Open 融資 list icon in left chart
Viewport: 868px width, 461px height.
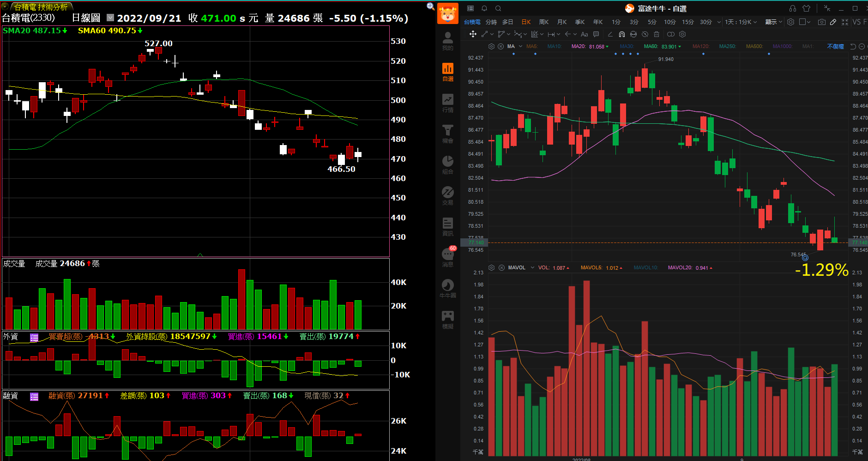point(34,396)
